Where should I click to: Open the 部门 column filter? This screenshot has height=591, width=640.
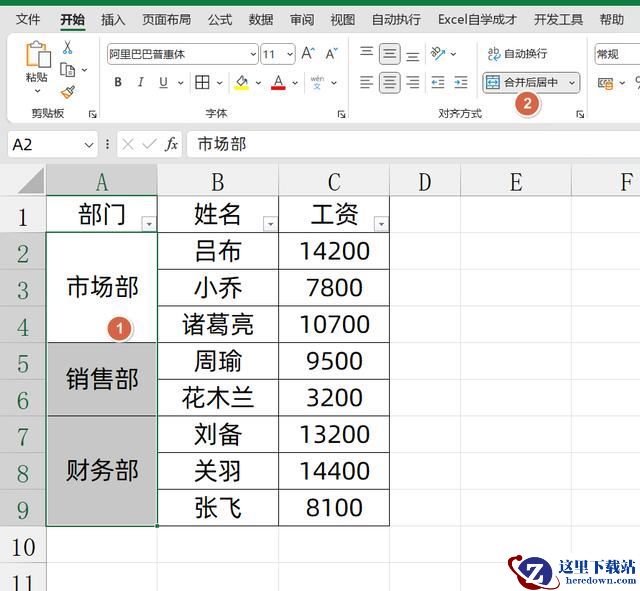coord(149,224)
